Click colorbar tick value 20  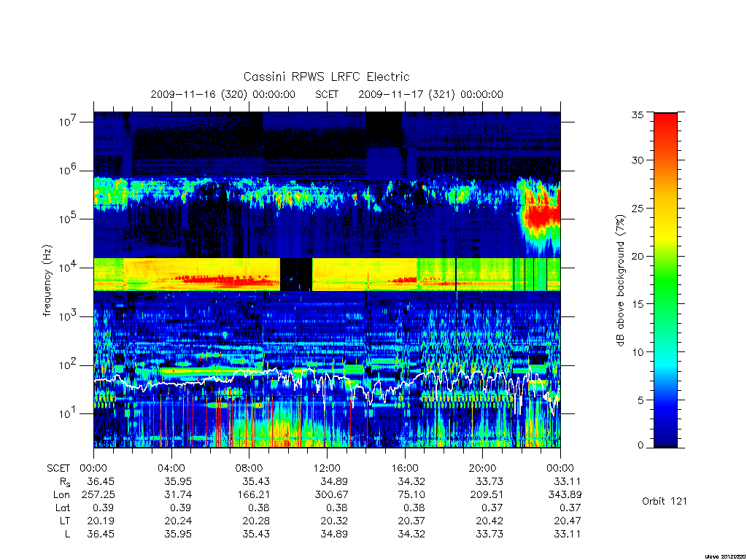[x=638, y=256]
